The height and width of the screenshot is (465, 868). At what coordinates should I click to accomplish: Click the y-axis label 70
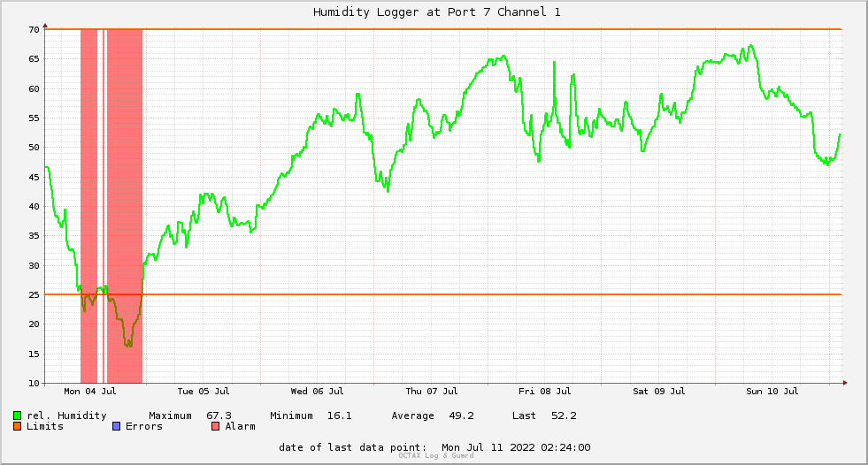[34, 29]
